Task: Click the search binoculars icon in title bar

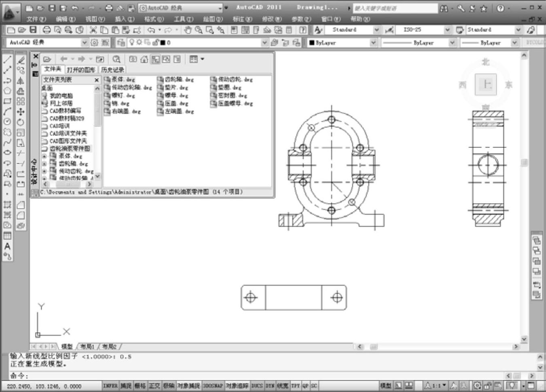Action: (x=444, y=8)
